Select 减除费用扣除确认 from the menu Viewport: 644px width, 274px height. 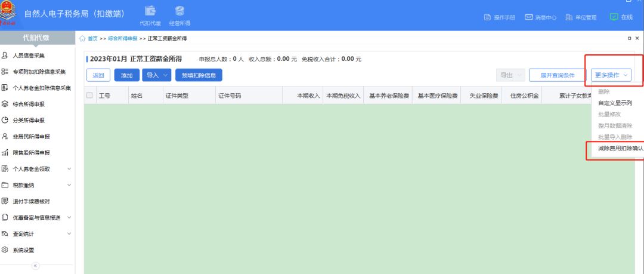click(620, 148)
